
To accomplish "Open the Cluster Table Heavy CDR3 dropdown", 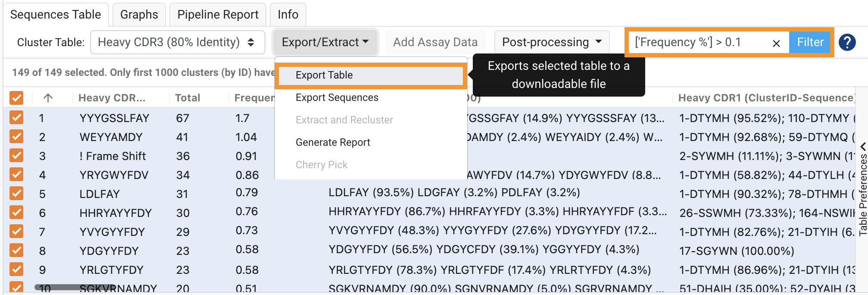I will tap(177, 42).
